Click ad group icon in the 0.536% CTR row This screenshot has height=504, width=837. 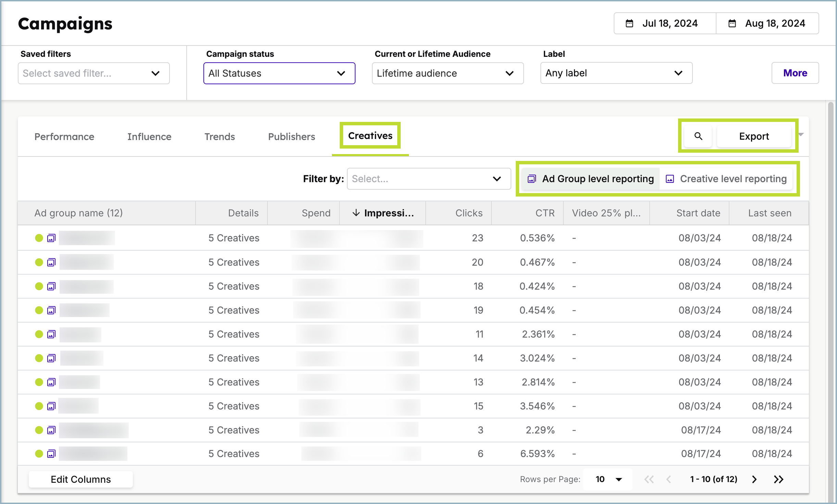pos(51,238)
